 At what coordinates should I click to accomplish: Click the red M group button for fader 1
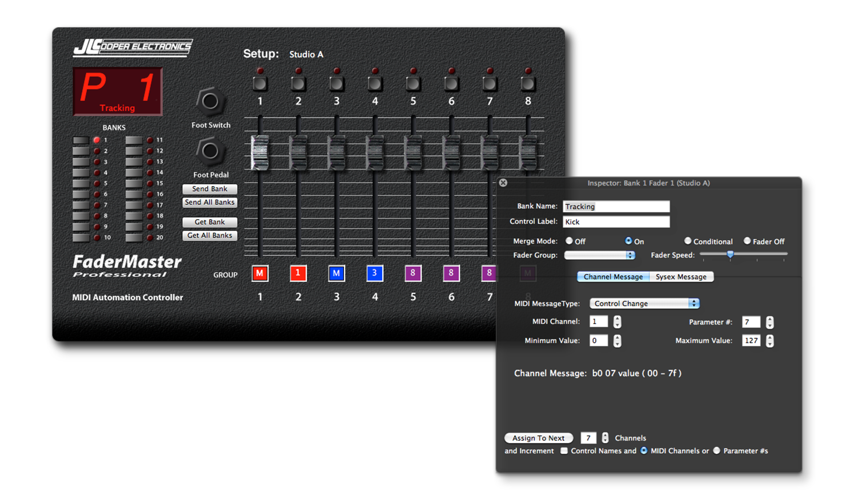260,273
